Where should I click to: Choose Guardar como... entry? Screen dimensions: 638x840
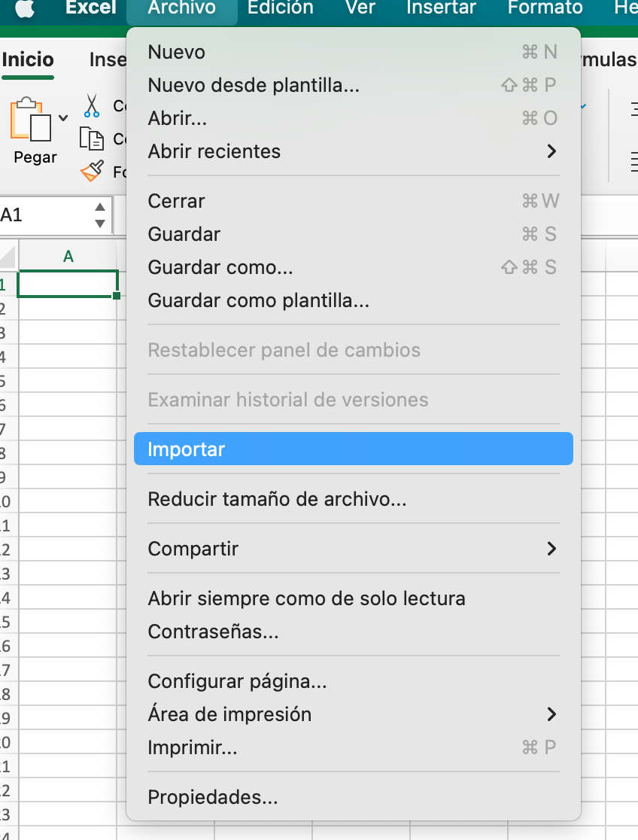click(x=354, y=267)
